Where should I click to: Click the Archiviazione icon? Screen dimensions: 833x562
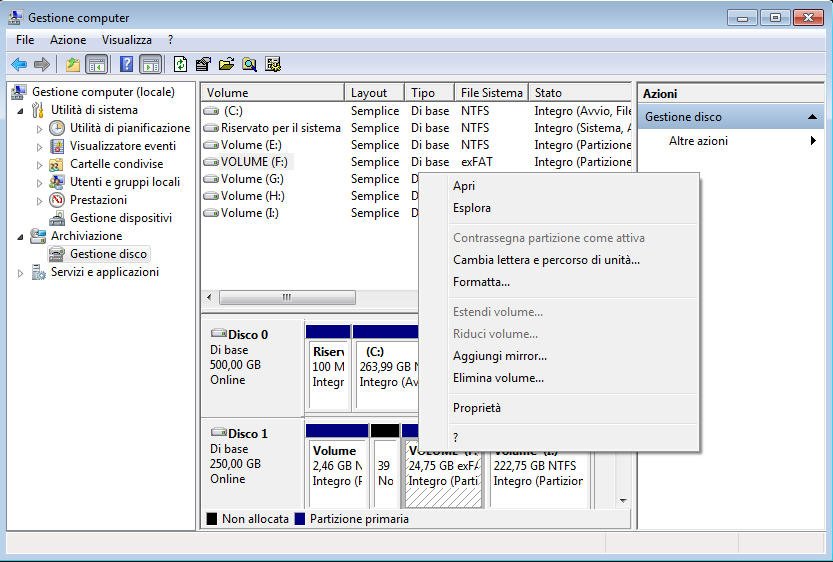point(38,236)
